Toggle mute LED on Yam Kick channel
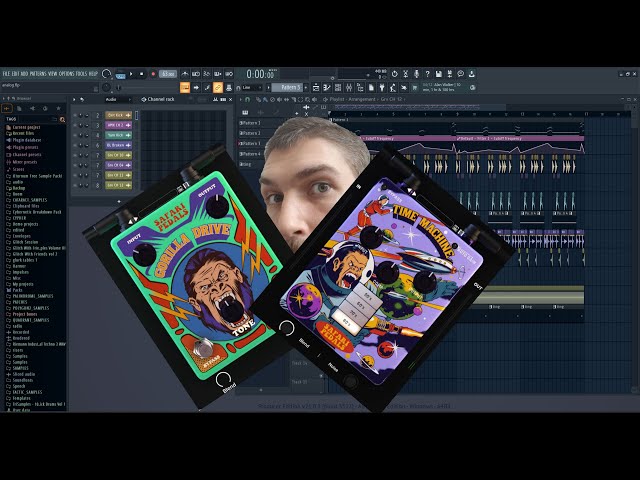Viewport: 640px width, 480px height. pyautogui.click(x=75, y=135)
